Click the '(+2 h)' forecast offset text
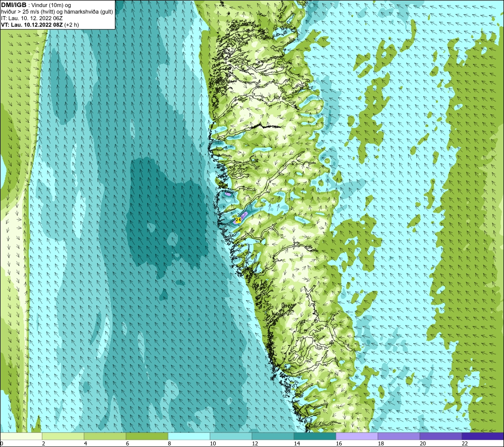The height and width of the screenshot is (447, 504). [72, 25]
